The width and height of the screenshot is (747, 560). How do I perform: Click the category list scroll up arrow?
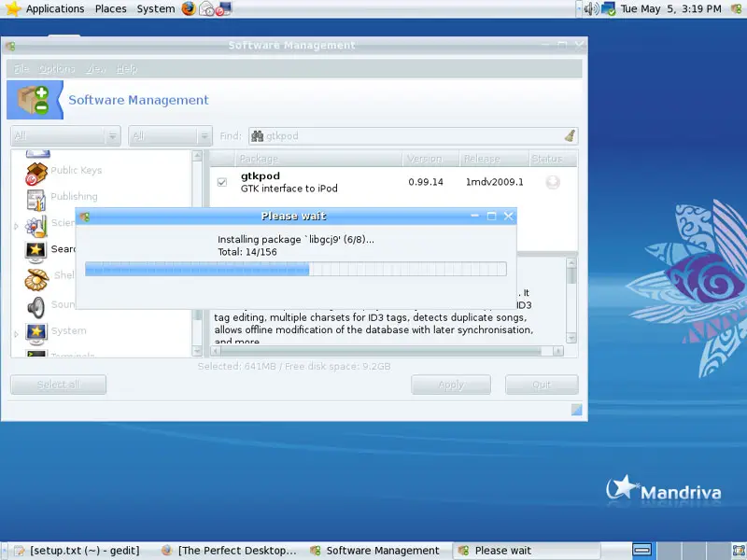(197, 155)
